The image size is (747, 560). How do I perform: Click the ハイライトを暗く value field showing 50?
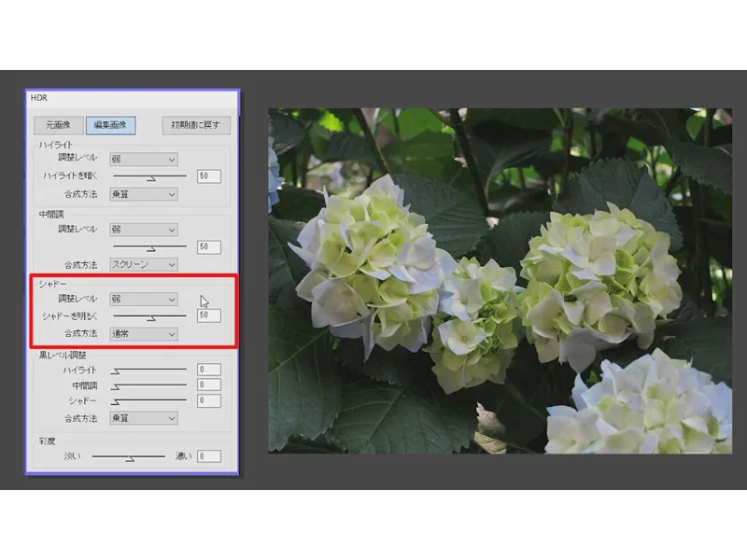pos(208,176)
